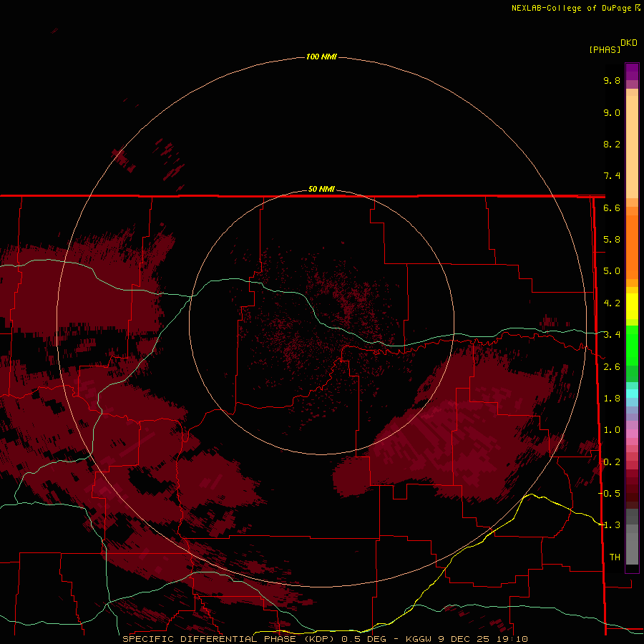Click the 5.0 color scale value
644x644 pixels.
pyautogui.click(x=612, y=271)
